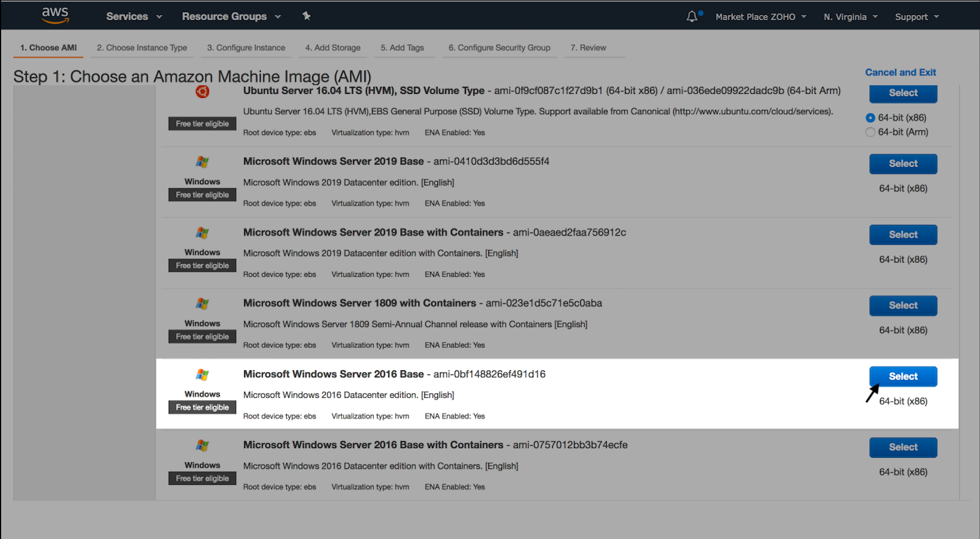
Task: Click the Step 1 Choose an AMI heading
Action: (x=192, y=77)
